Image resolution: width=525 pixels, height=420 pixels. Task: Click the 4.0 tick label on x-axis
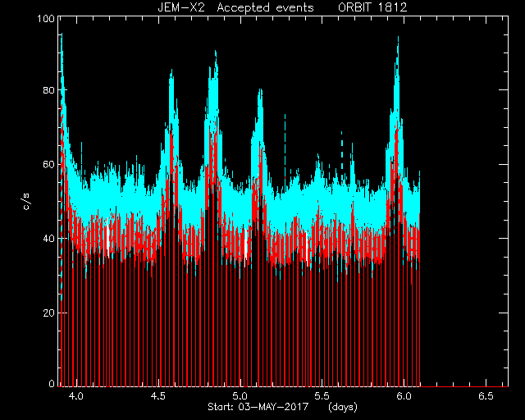76,396
